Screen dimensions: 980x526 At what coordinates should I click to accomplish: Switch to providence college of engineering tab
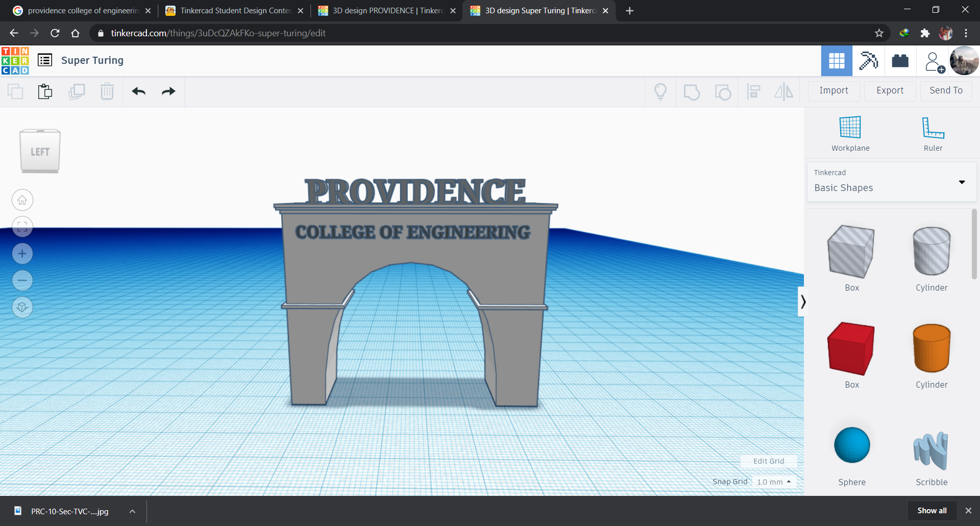coord(82,11)
